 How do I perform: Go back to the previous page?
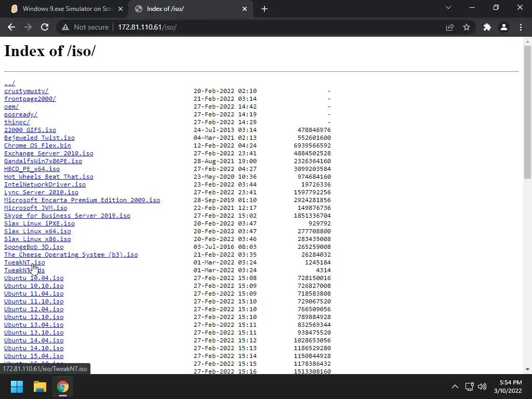click(11, 27)
